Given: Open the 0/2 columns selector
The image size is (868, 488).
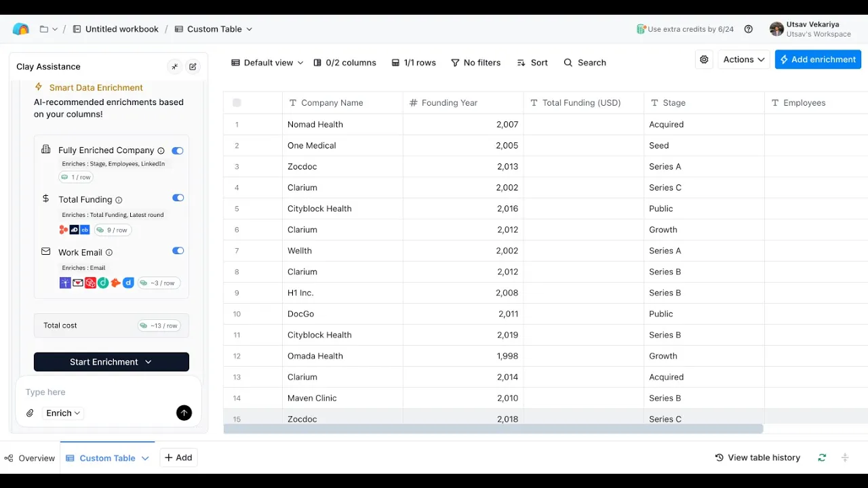Looking at the screenshot, I should (345, 62).
